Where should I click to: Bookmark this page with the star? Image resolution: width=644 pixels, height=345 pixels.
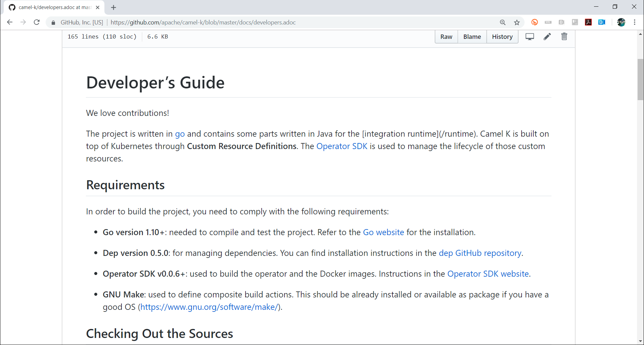click(x=517, y=22)
